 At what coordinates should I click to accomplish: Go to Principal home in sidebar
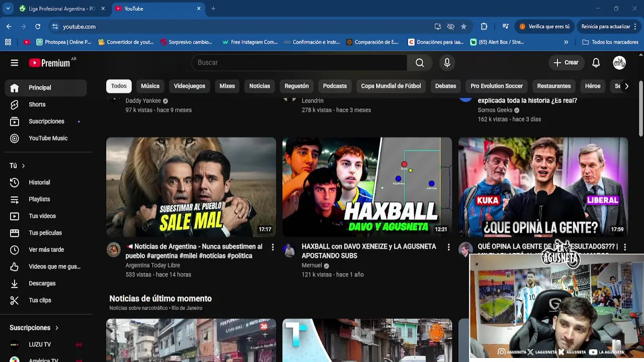46,87
